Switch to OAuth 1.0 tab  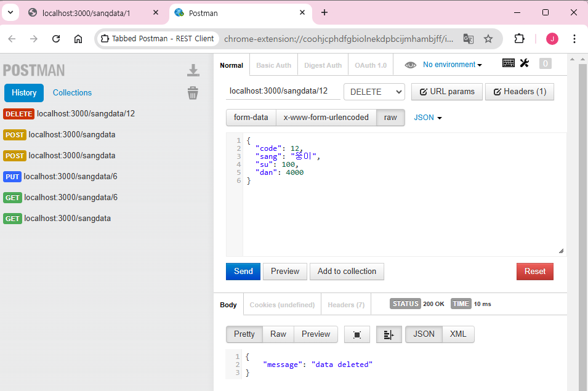click(x=371, y=65)
